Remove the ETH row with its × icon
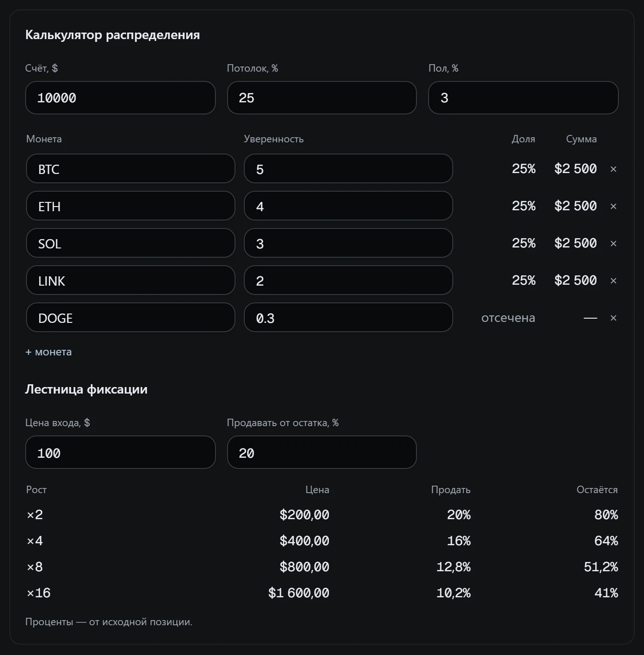This screenshot has height=655, width=644. point(613,206)
